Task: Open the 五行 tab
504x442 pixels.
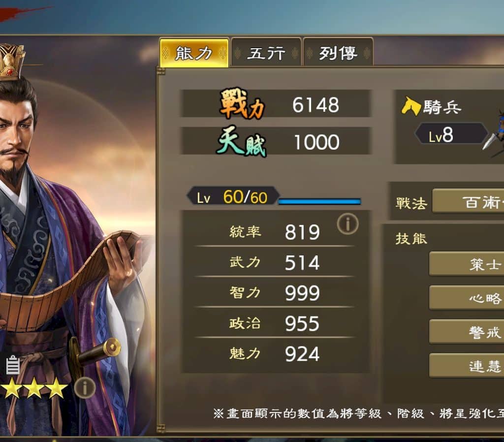Action: [x=266, y=53]
